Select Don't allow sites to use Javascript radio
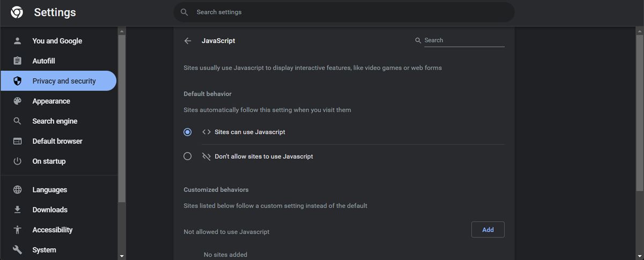Image resolution: width=644 pixels, height=260 pixels. pos(187,157)
